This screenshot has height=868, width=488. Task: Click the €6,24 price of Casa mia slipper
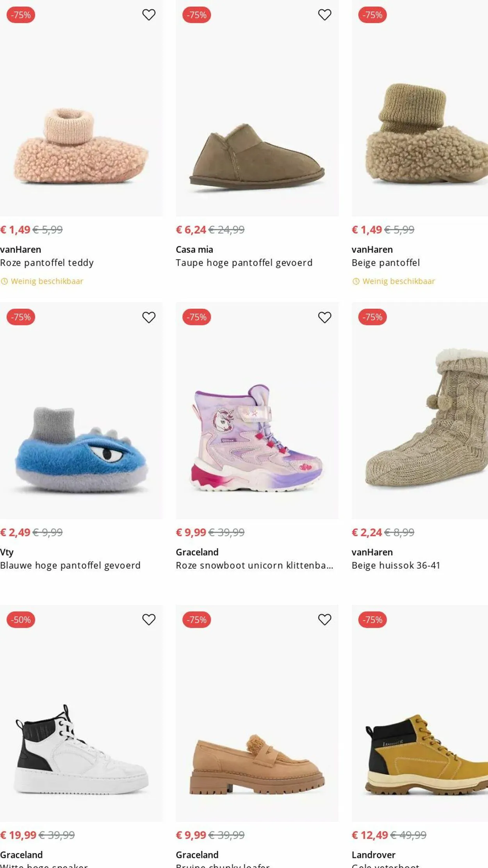(191, 230)
